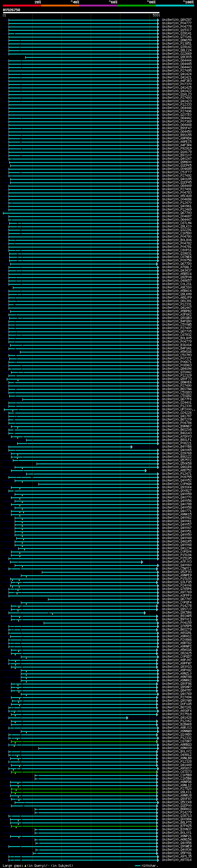Select the UniRef100_B9SF47 label
The image size is (197, 868).
(x=177, y=128)
